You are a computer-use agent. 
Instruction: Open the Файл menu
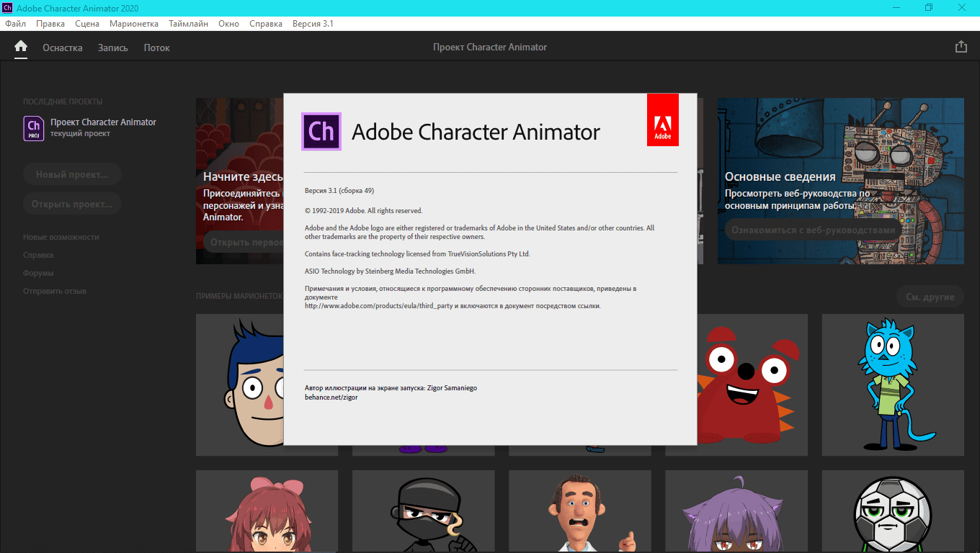point(15,24)
